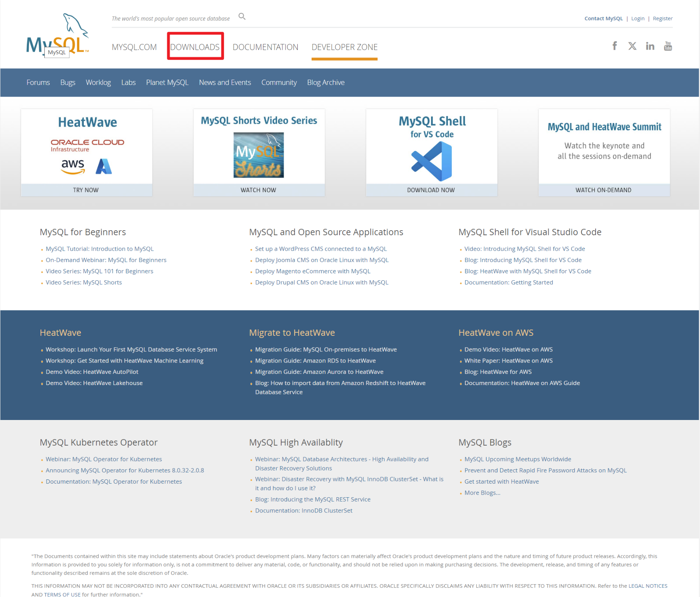
Task: Open On-Demand Webinar: MySQL for Beginners
Action: coord(106,260)
